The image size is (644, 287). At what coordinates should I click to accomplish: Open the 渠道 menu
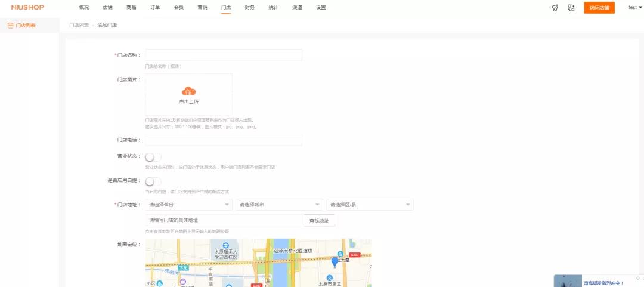pyautogui.click(x=297, y=7)
